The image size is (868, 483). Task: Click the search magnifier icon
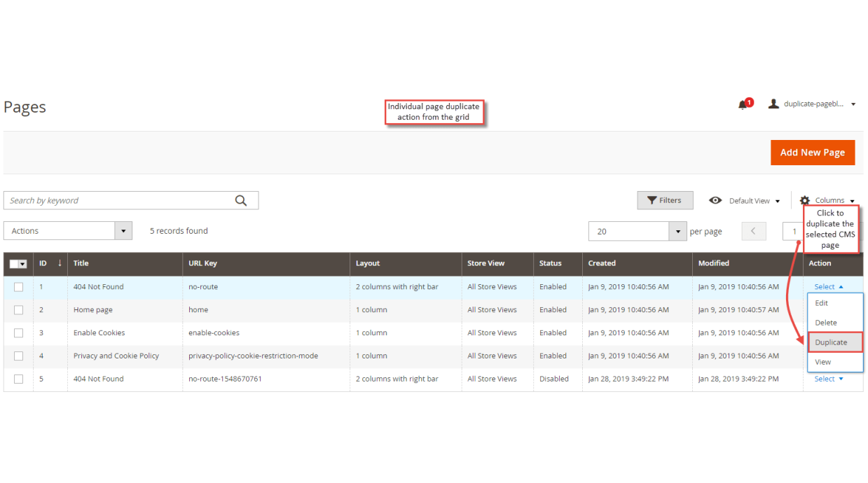pyautogui.click(x=241, y=200)
